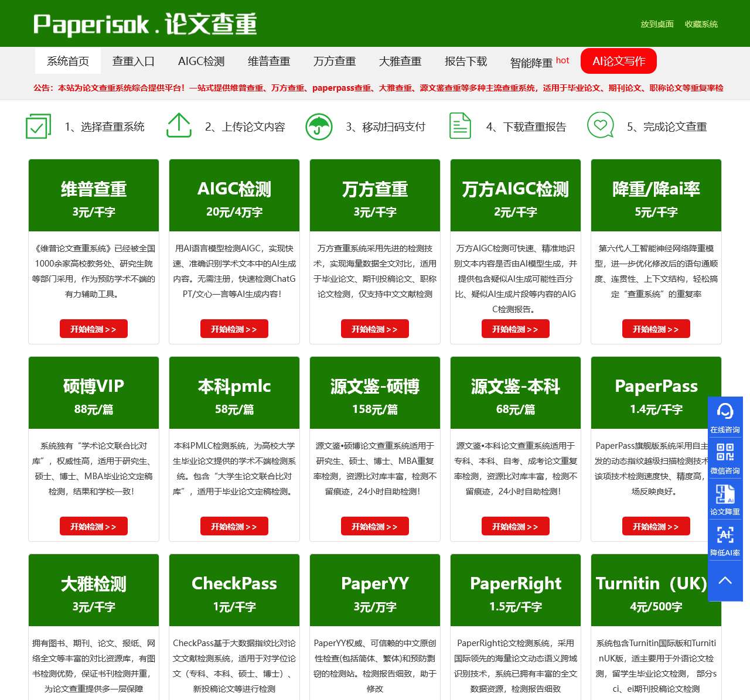This screenshot has width=750, height=700.
Task: Click the 系统包含Turnitin国际版 description text
Action: tap(656, 666)
